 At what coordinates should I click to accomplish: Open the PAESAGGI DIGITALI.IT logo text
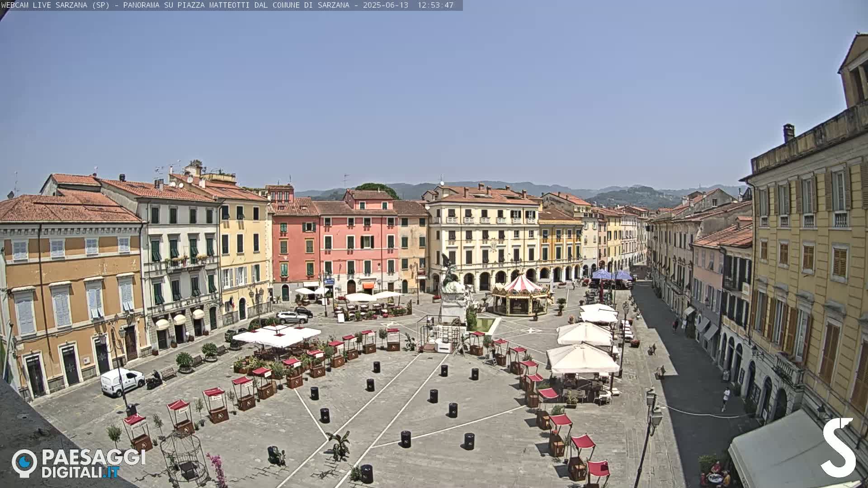tap(94, 464)
